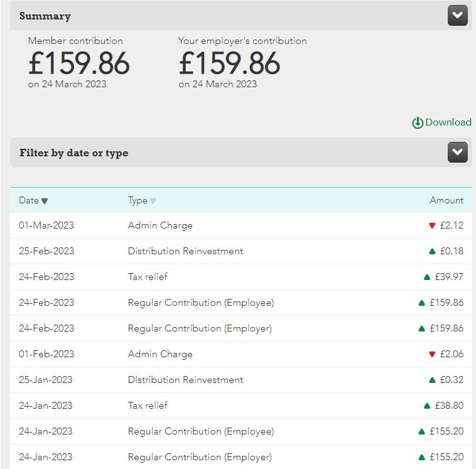
Task: Click the Summary section heading
Action: point(45,16)
